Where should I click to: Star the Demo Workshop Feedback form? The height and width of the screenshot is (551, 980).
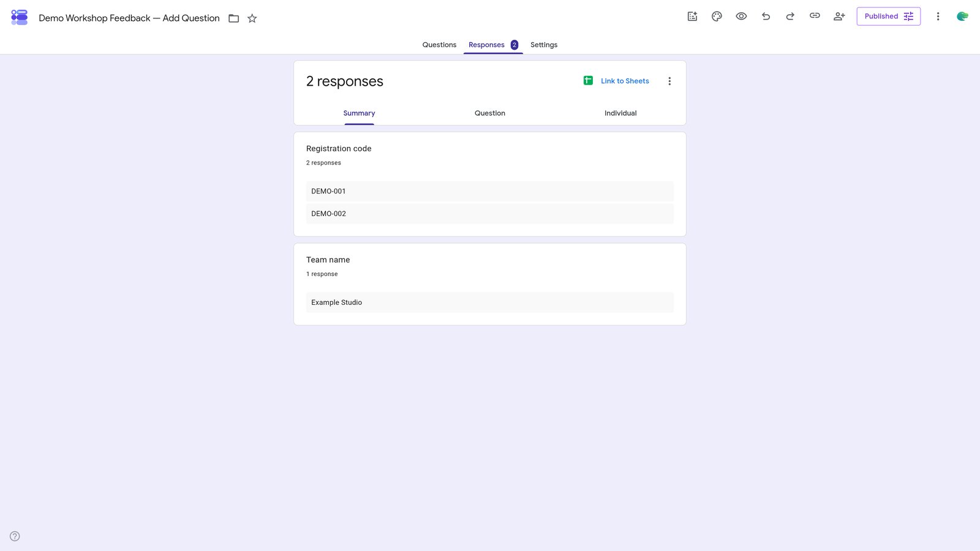252,18
